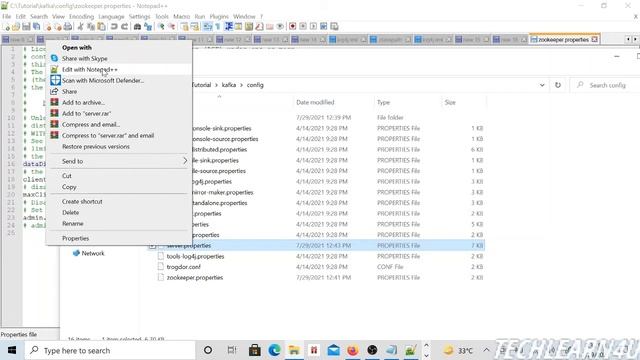Click Open with in the context menu
Image resolution: width=640 pixels, height=360 pixels.
118,47
